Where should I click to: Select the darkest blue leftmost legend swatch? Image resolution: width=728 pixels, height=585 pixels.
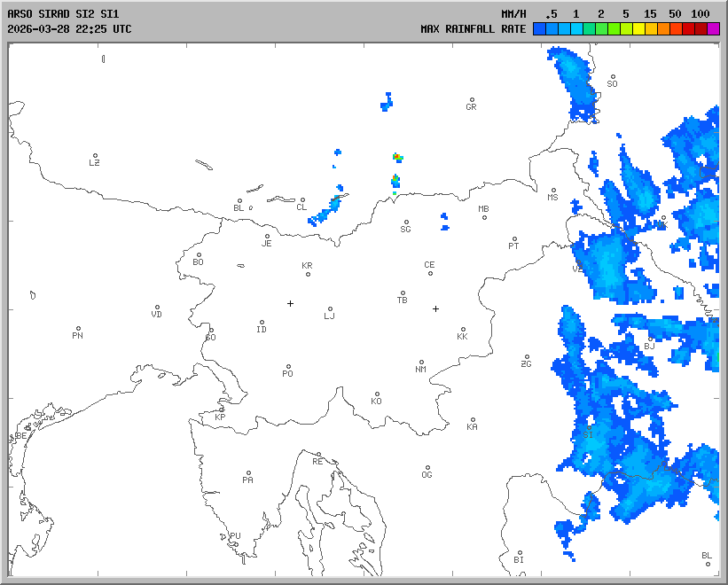tap(539, 29)
